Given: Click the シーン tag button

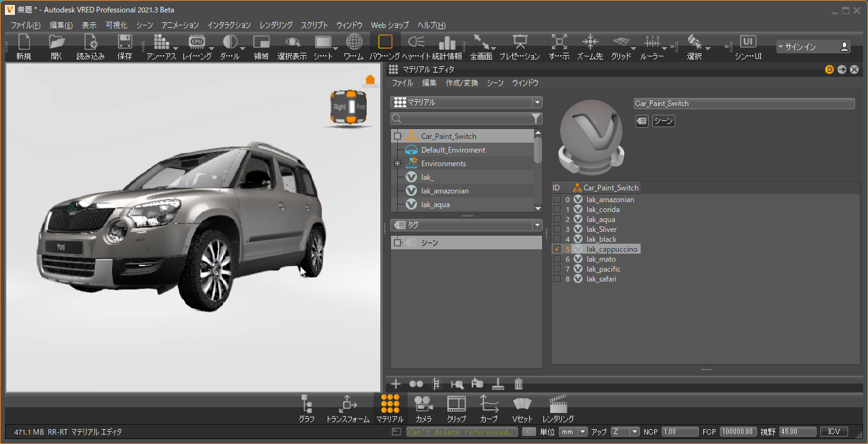Looking at the screenshot, I should [663, 122].
